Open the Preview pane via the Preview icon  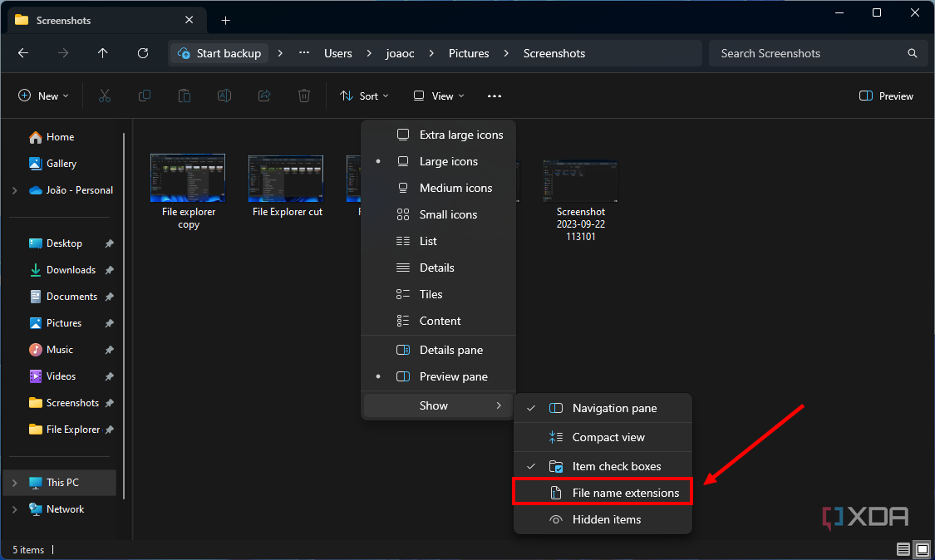point(885,96)
